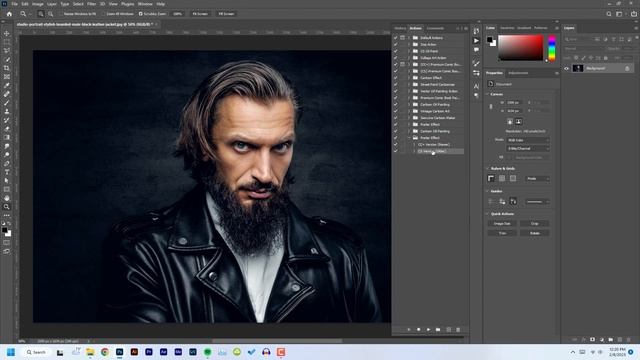
Task: Click the Home icon in options bar
Action: 9,14
